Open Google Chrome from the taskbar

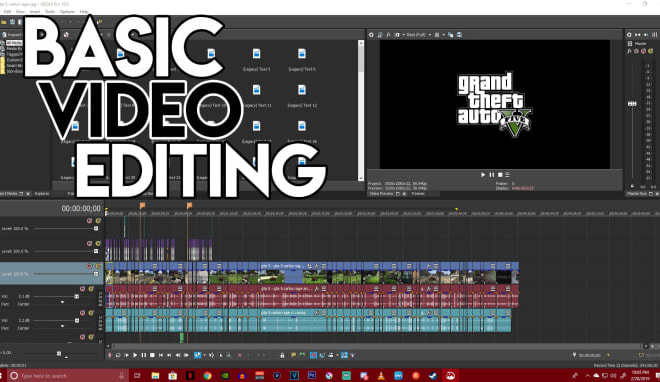[x=207, y=376]
